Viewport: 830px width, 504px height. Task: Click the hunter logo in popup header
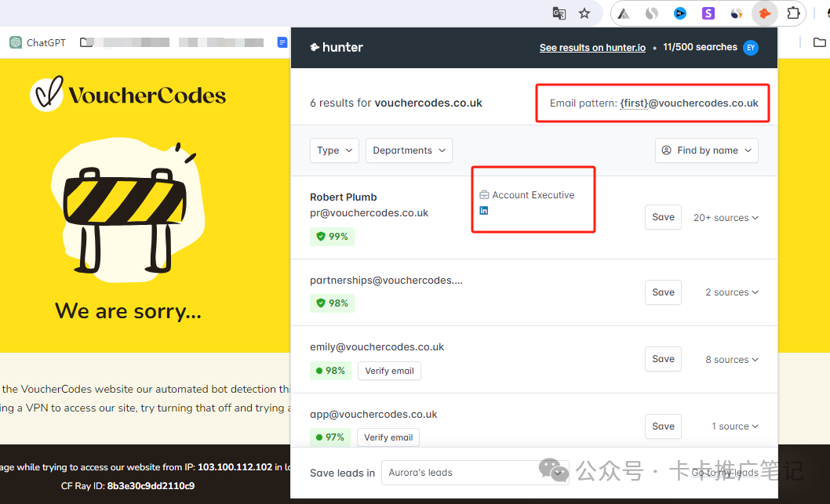pyautogui.click(x=337, y=48)
